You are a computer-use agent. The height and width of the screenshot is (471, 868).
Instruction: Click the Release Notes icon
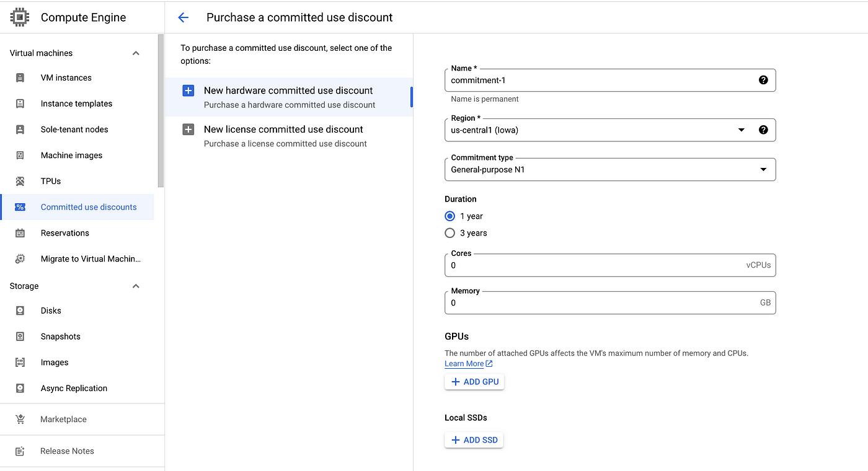pos(20,451)
